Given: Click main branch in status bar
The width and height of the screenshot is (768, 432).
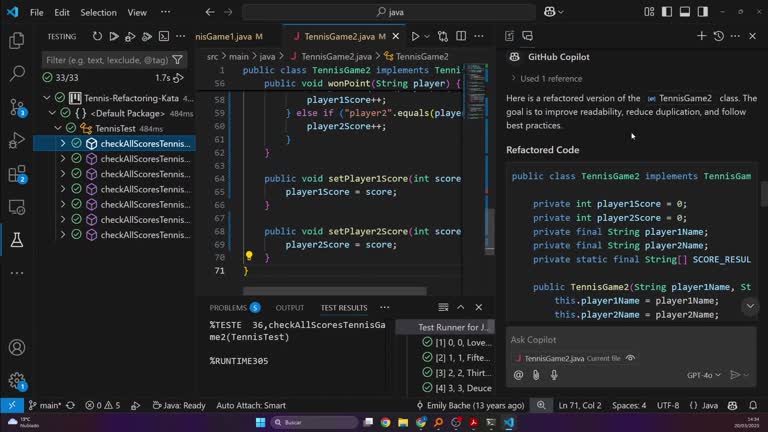Looking at the screenshot, I should point(45,405).
